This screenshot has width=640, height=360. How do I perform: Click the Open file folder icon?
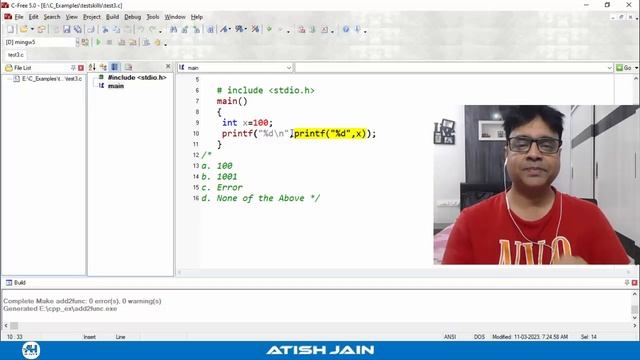(24, 29)
